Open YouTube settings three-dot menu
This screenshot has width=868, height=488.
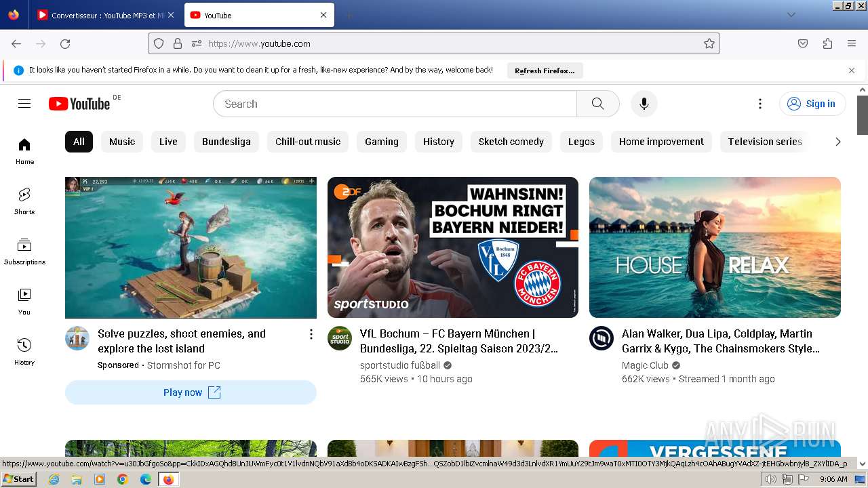(x=760, y=104)
